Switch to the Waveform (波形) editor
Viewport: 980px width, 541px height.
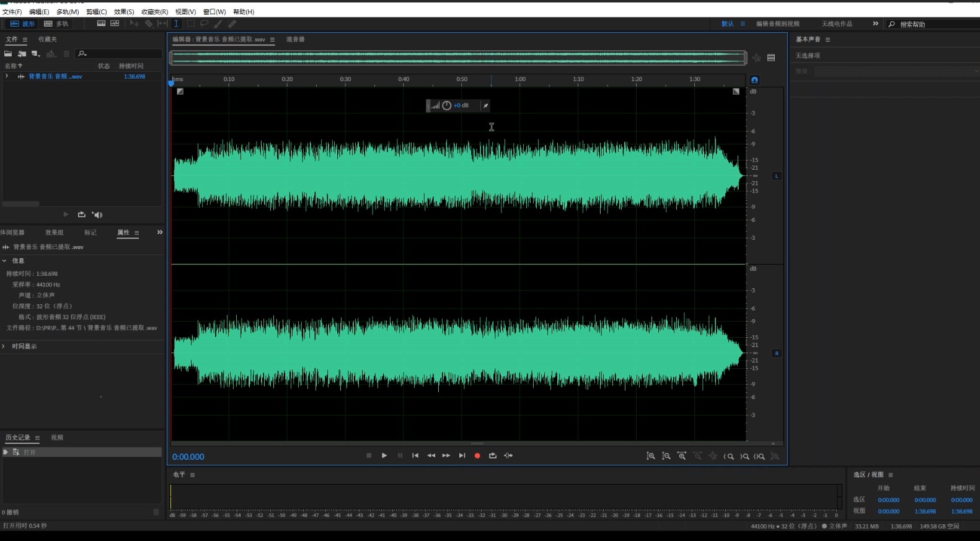(x=22, y=24)
